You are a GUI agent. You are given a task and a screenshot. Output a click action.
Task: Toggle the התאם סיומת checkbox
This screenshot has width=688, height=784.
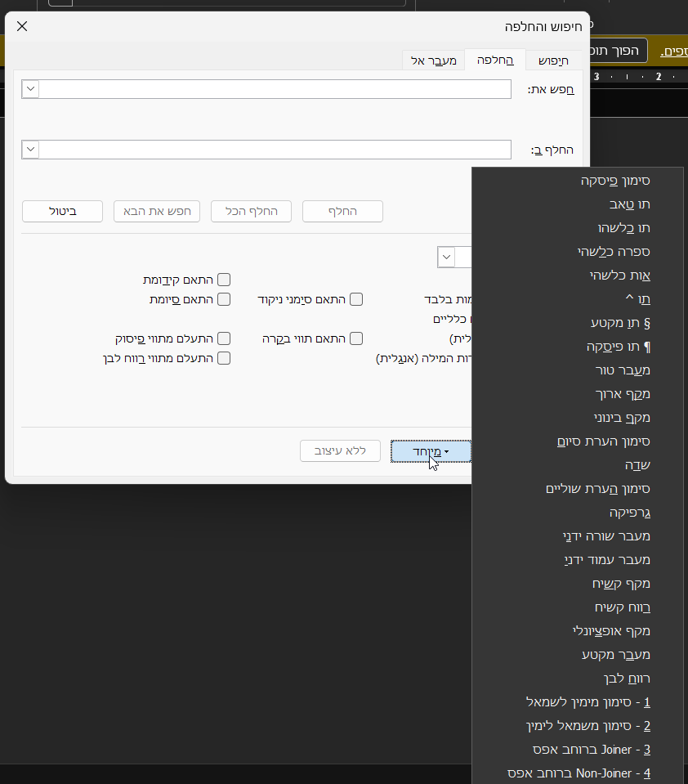click(224, 299)
